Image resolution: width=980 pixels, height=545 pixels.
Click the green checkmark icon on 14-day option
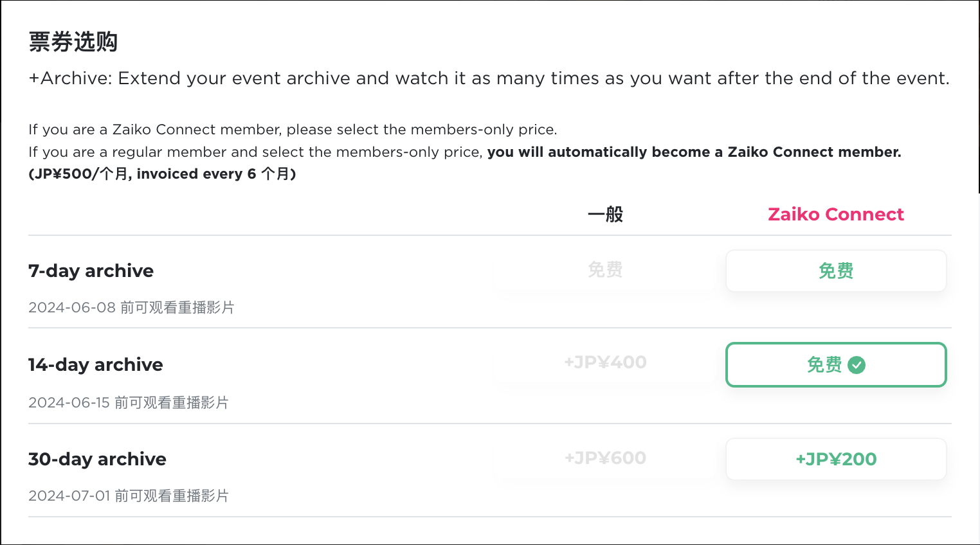[857, 365]
